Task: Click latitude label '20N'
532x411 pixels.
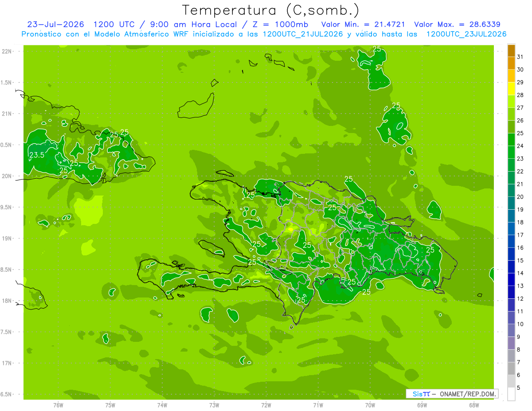Action: 7,176
